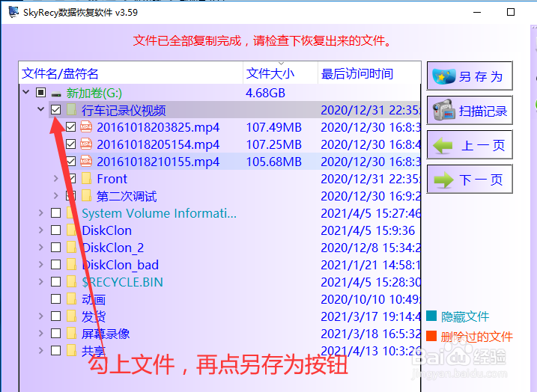
Task: Maximize the SkyRecy window
Action: click(511, 12)
